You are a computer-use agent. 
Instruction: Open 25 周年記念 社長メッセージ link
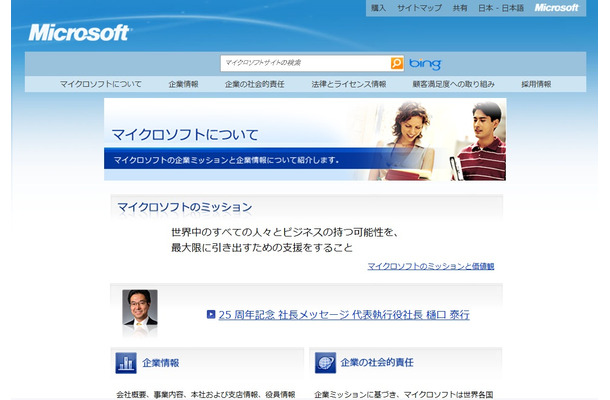(x=344, y=314)
